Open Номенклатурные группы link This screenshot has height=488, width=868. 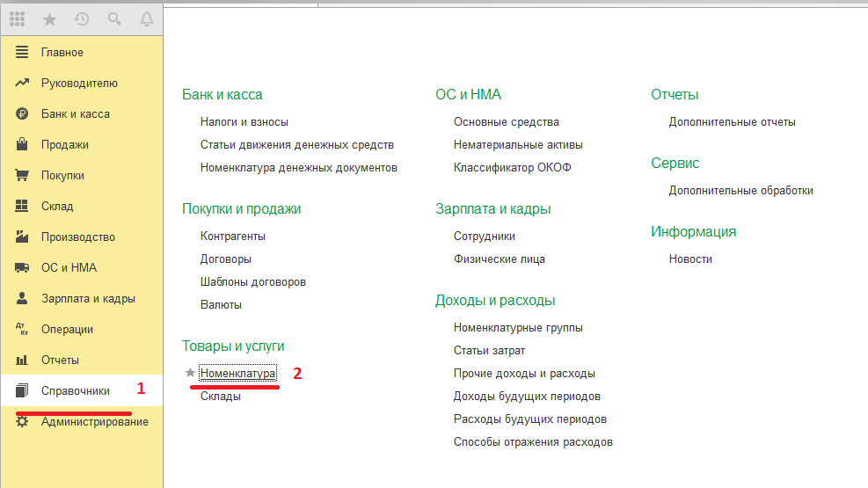[518, 328]
